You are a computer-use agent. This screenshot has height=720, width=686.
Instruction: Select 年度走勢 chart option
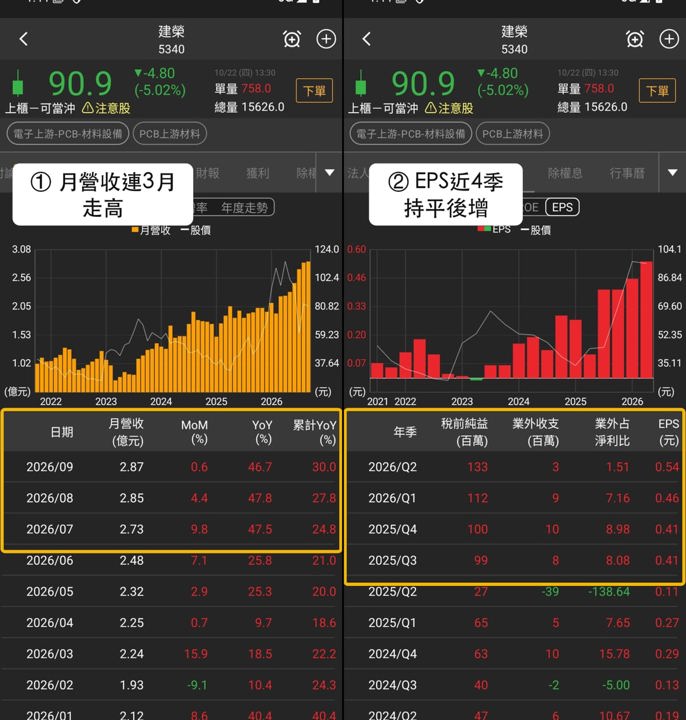[244, 208]
